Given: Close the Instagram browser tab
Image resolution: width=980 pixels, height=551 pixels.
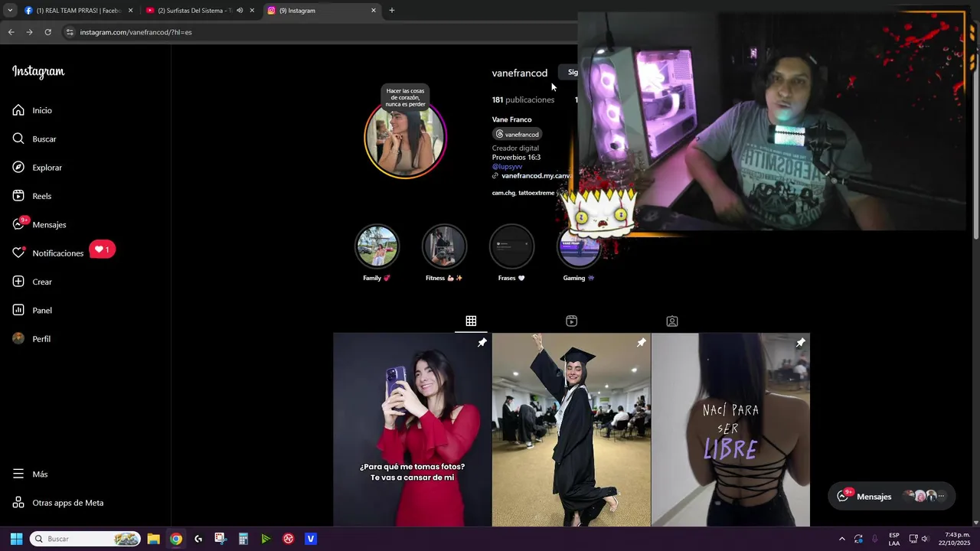Looking at the screenshot, I should coord(374,11).
